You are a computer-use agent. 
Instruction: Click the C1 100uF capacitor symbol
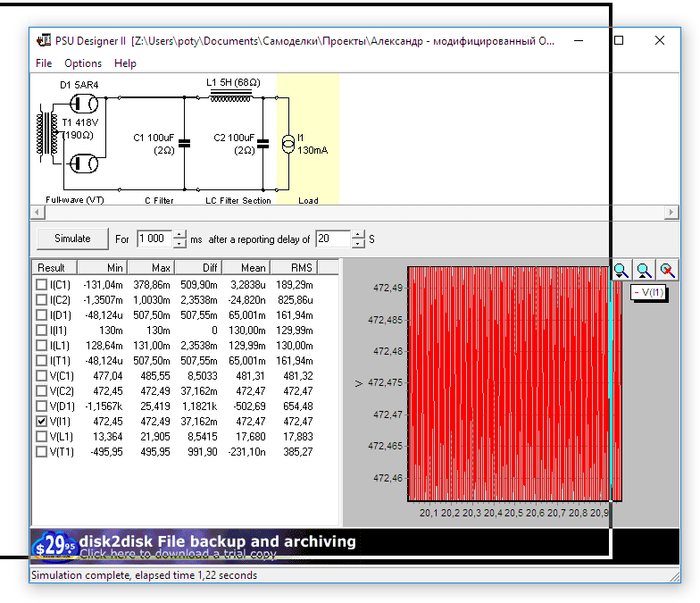pyautogui.click(x=184, y=142)
